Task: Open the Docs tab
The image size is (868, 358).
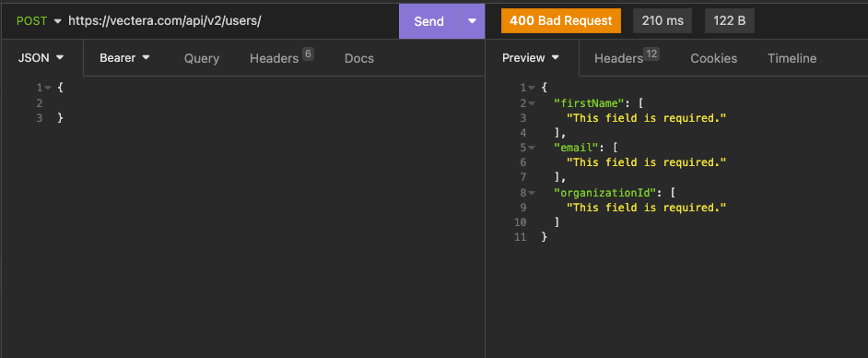Action: [359, 58]
